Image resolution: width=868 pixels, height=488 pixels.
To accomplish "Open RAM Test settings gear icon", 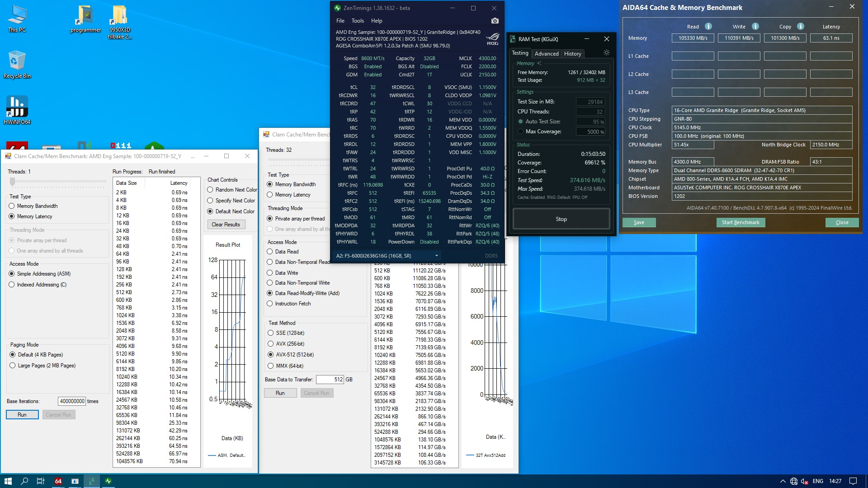I will tap(606, 53).
